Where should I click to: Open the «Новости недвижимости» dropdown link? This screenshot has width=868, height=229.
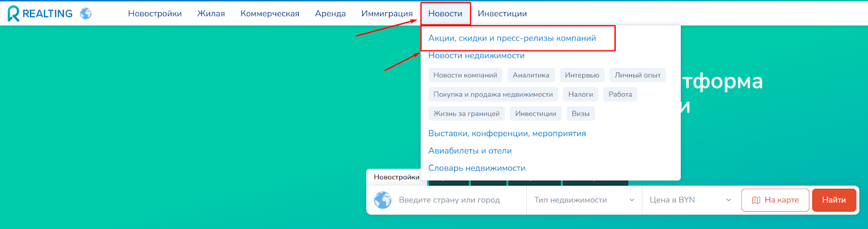coord(476,55)
